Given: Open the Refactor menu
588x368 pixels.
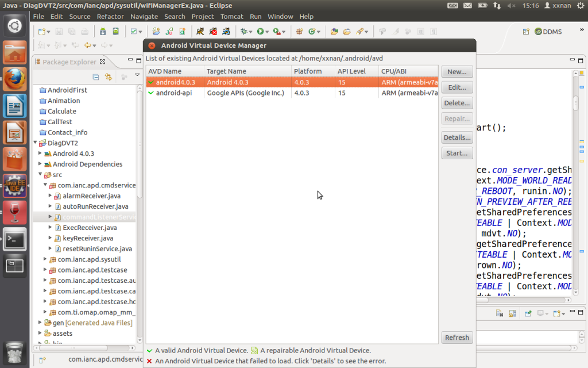Looking at the screenshot, I should (x=110, y=17).
